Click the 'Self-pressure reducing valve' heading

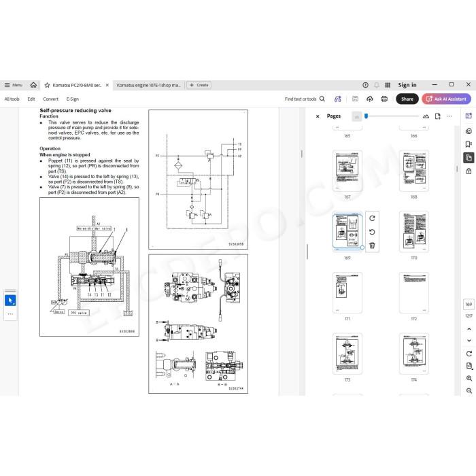point(75,110)
